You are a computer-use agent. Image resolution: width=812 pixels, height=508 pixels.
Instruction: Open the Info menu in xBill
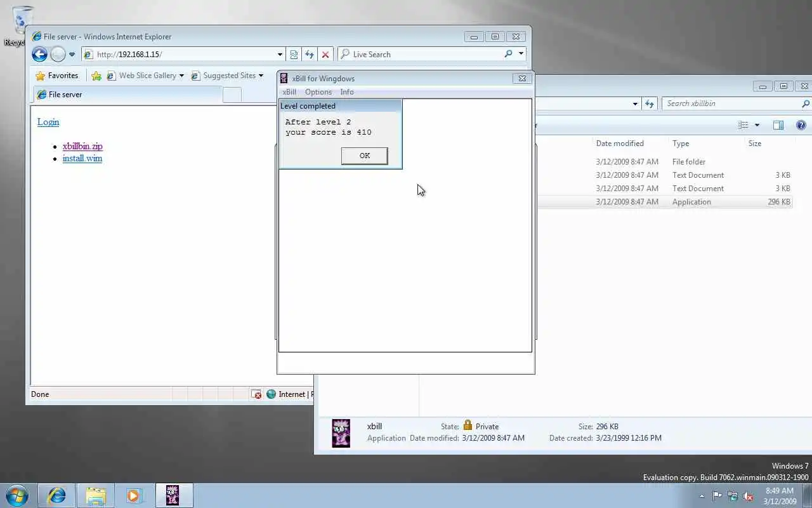pyautogui.click(x=347, y=92)
